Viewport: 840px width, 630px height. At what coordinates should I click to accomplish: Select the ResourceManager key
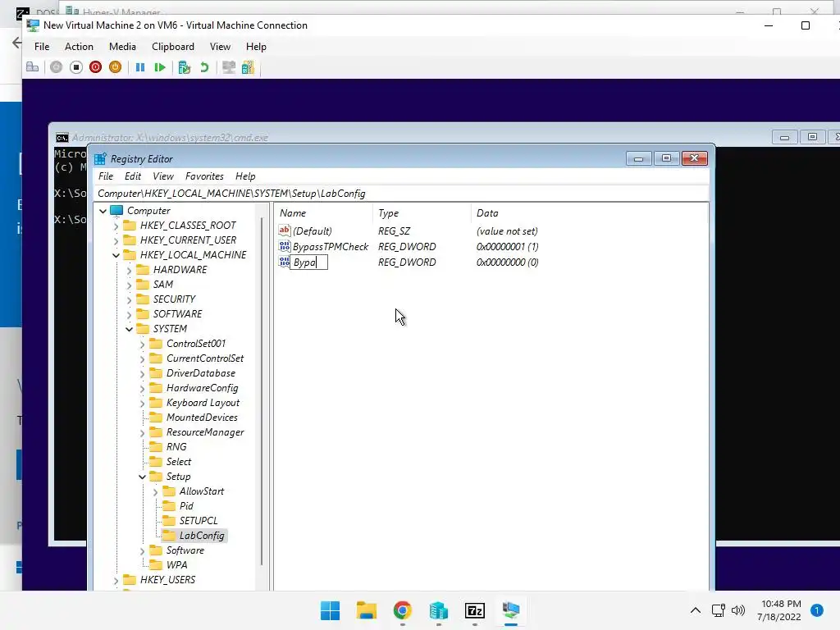[204, 432]
